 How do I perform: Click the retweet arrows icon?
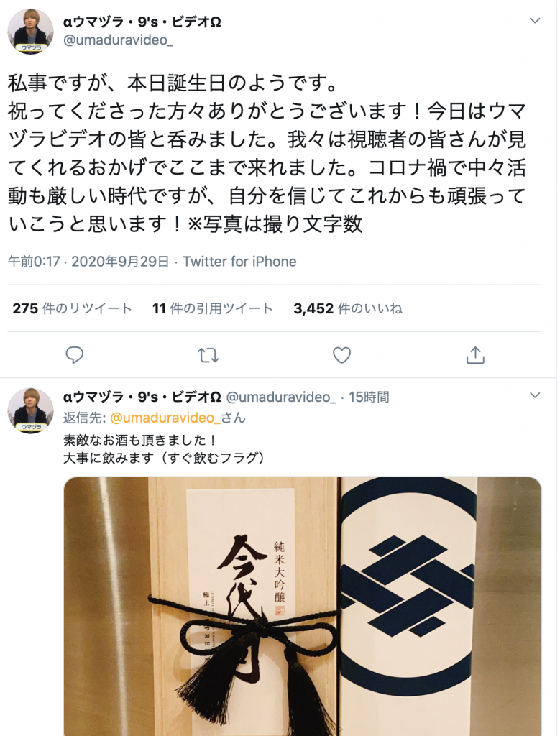[208, 355]
